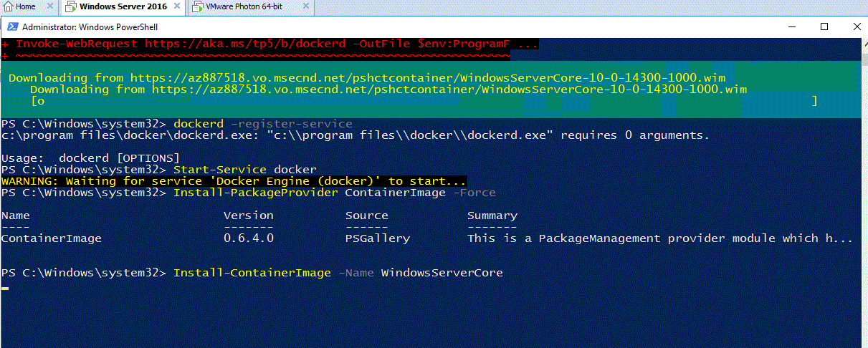Minimize the PowerShell window
868x348 pixels.
click(x=789, y=26)
